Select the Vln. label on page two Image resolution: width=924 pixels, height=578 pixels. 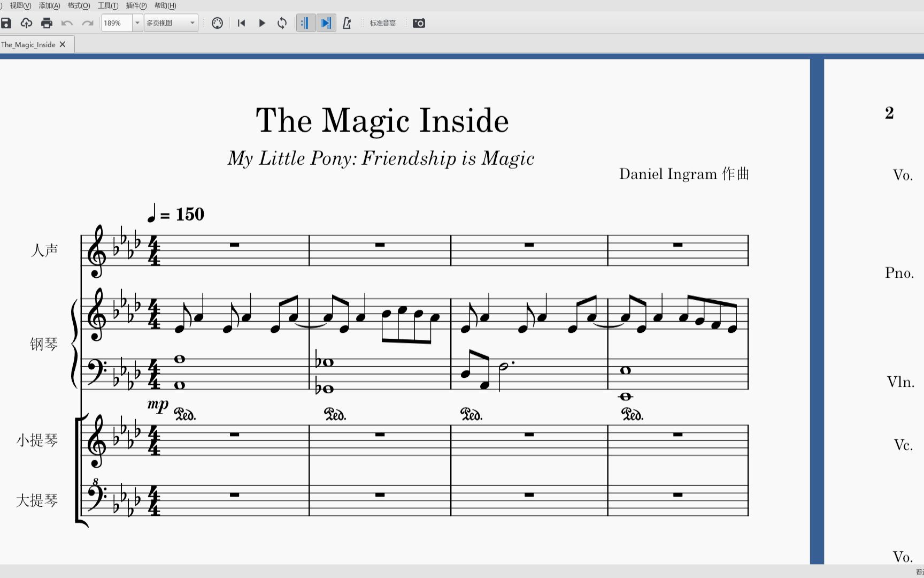pos(900,382)
